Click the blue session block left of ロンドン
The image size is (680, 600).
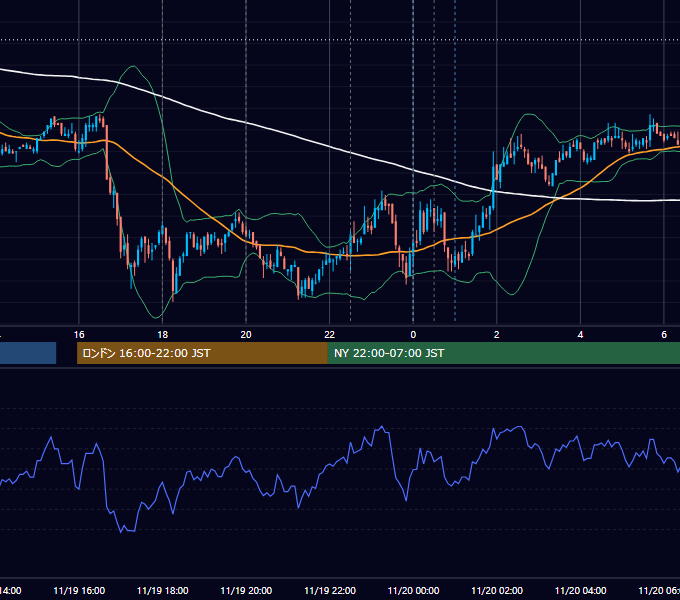coord(28,353)
